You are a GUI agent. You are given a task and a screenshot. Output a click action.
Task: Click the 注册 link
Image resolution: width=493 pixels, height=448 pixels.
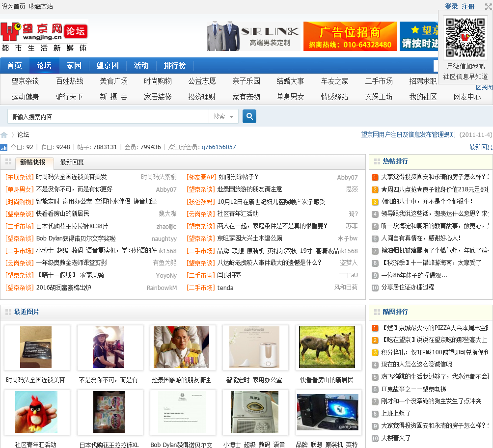(x=468, y=6)
